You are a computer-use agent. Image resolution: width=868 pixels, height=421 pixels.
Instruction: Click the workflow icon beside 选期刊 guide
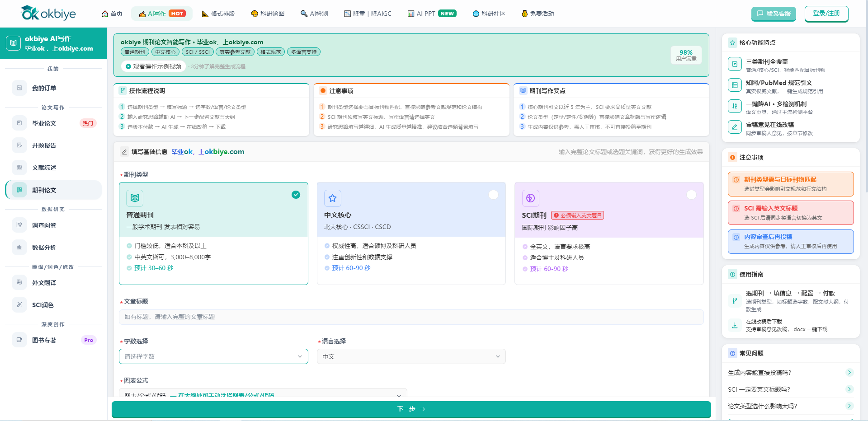pyautogui.click(x=735, y=301)
